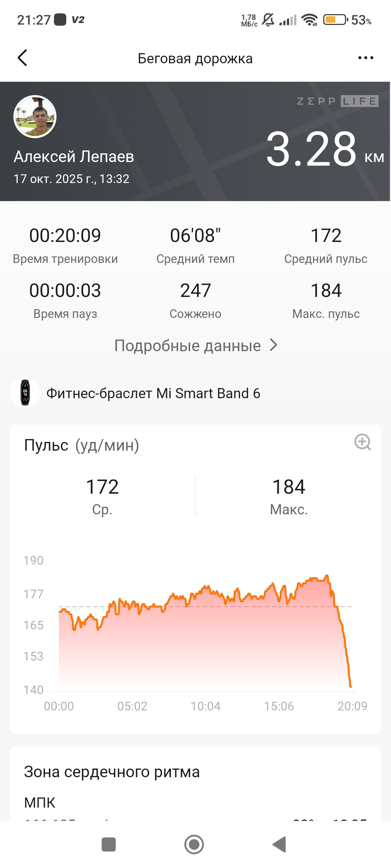
Task: Tap the Беговая дорожка page title
Action: (x=195, y=58)
